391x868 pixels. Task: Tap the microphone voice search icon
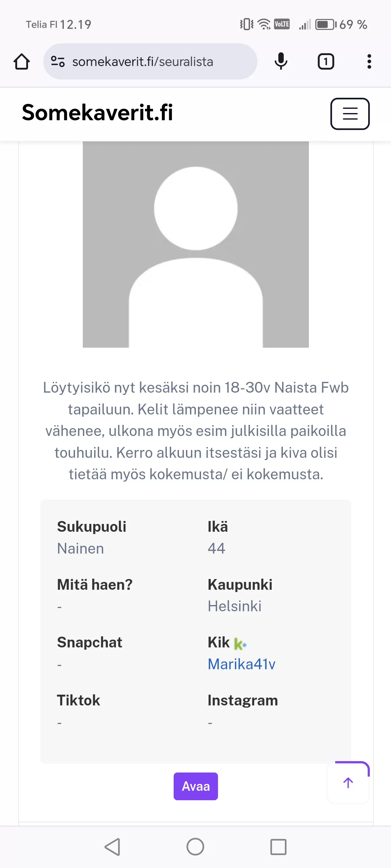tap(281, 62)
